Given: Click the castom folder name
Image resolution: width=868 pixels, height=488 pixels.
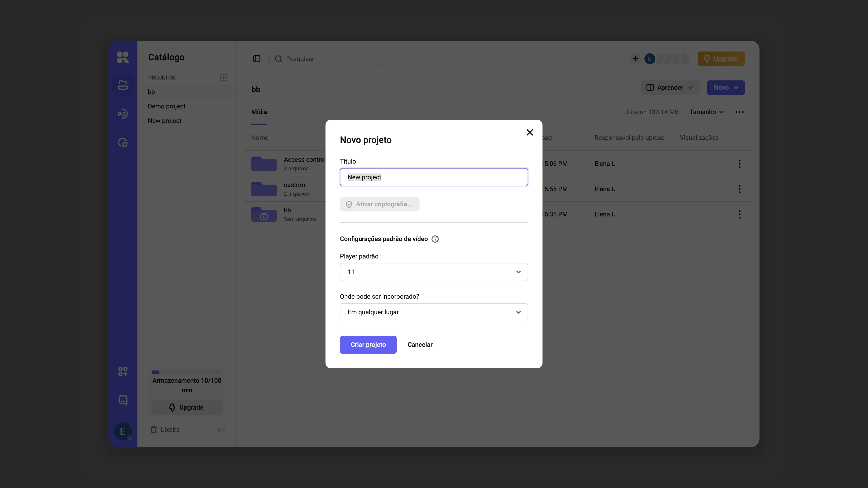Looking at the screenshot, I should pos(294,185).
